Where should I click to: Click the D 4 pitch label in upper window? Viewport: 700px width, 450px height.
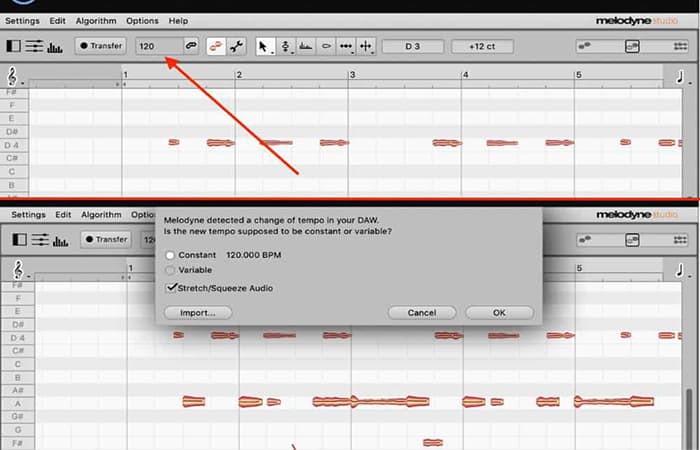[x=12, y=145]
